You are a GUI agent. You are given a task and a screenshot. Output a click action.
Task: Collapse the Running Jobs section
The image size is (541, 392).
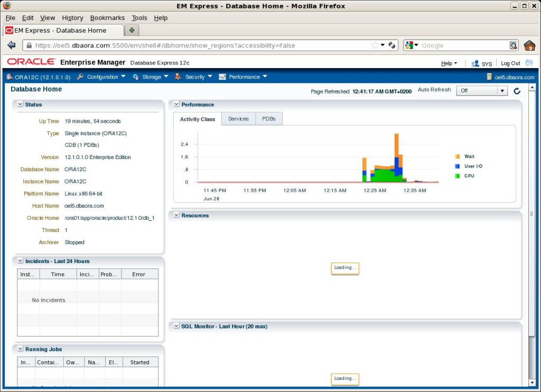pos(21,349)
